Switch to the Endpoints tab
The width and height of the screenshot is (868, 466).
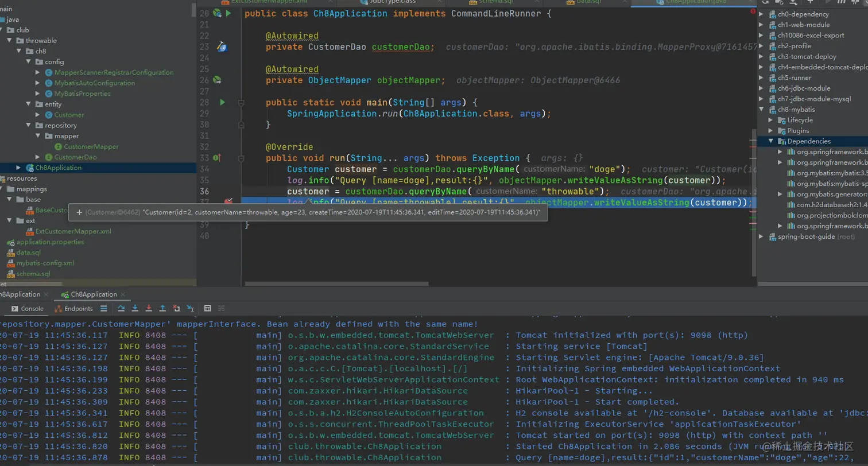(74, 309)
